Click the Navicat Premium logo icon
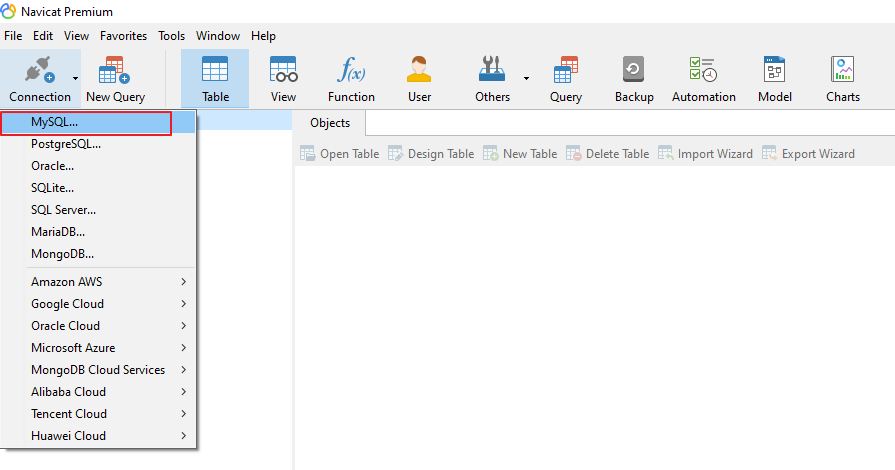The height and width of the screenshot is (470, 895). [9, 11]
